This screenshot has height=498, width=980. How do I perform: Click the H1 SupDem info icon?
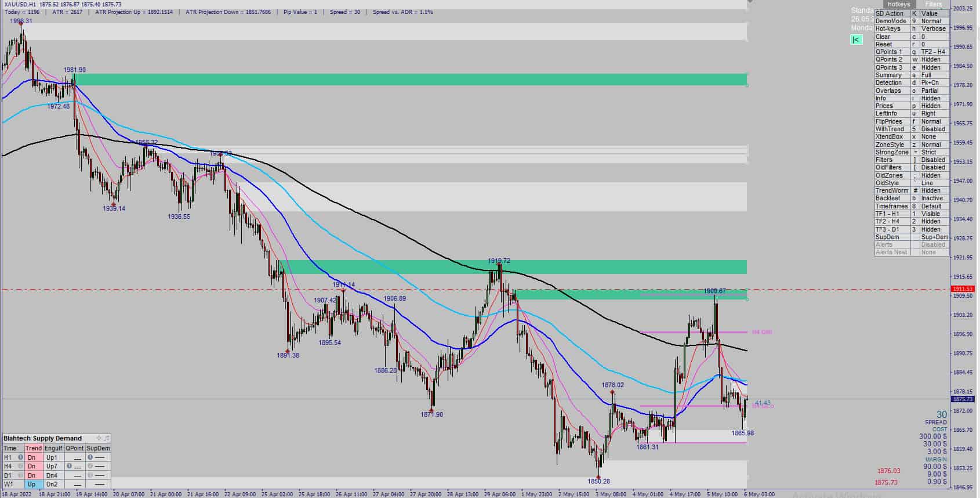pyautogui.click(x=90, y=457)
